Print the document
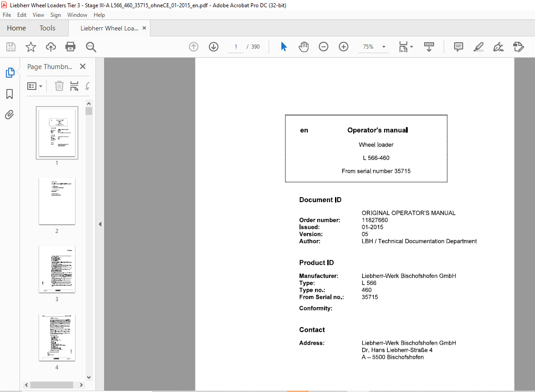The image size is (535, 392). [x=70, y=47]
